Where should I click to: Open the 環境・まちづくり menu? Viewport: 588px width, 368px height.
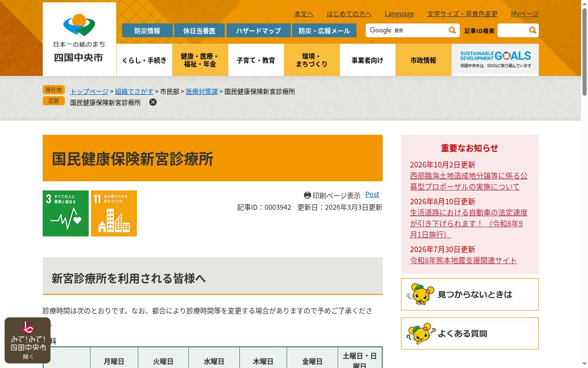pyautogui.click(x=311, y=60)
